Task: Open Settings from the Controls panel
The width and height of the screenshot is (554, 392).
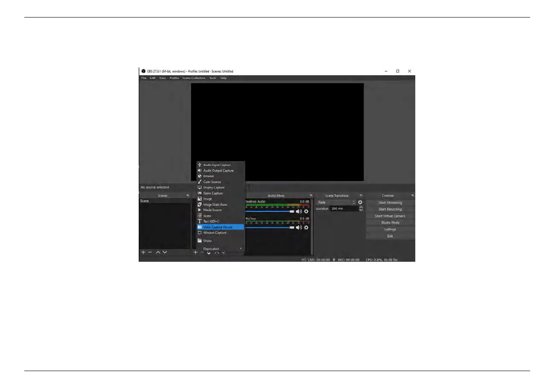Action: click(390, 229)
